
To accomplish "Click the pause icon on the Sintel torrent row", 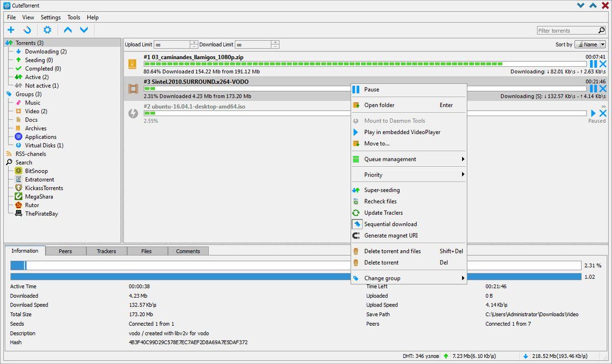I will [593, 89].
